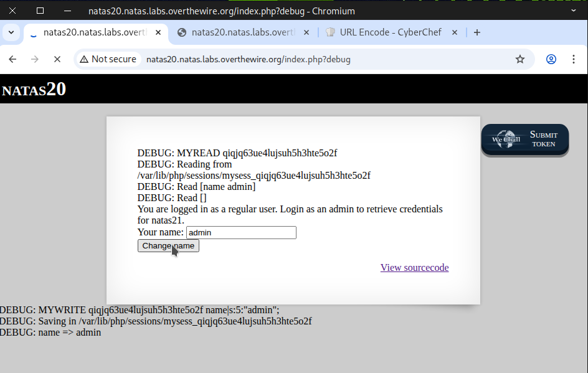Switch to the URL Encode - CyberChef tab
This screenshot has width=588, height=373.
390,32
